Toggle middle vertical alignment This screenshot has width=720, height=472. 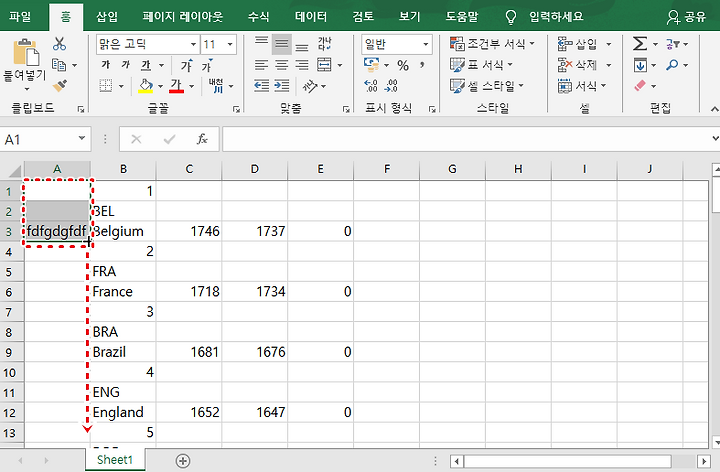[x=281, y=44]
